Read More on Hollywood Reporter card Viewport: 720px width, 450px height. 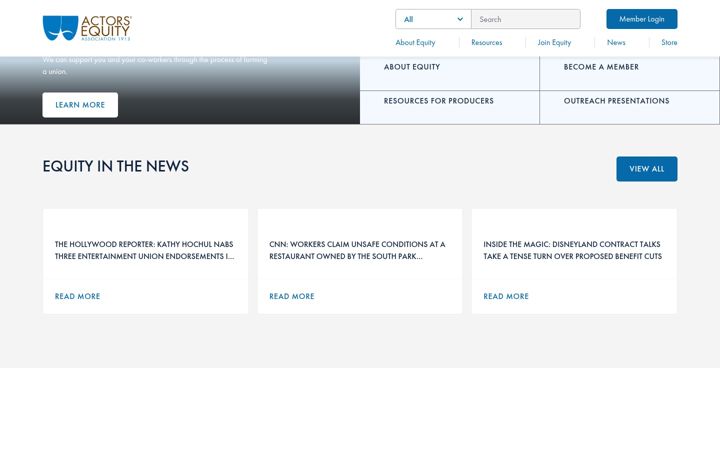coord(77,296)
